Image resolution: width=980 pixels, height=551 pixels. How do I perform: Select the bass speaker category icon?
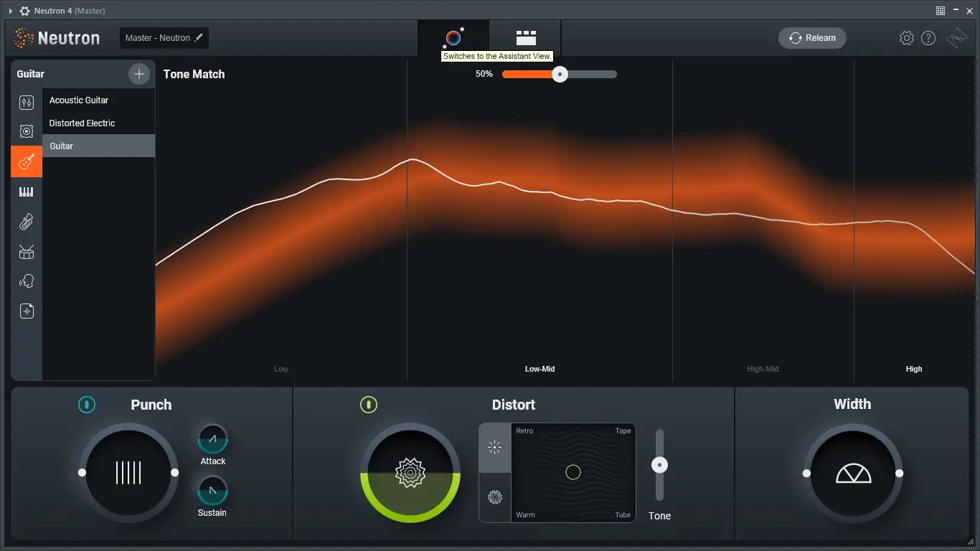pos(27,131)
